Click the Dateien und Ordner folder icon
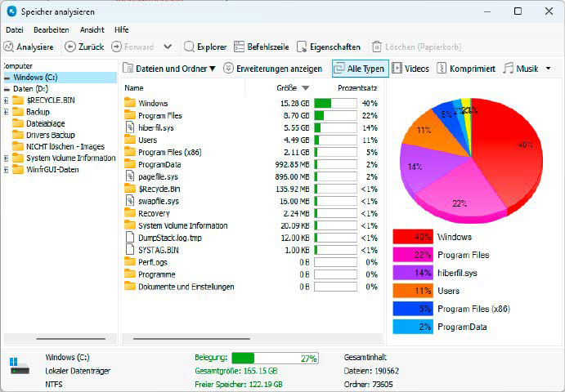 (128, 68)
